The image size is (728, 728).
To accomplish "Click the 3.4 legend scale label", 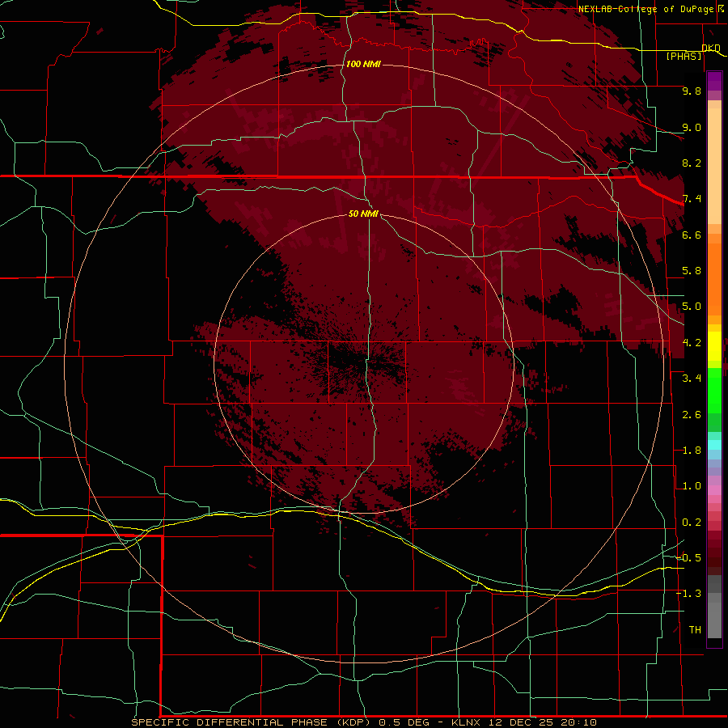I will coord(692,379).
